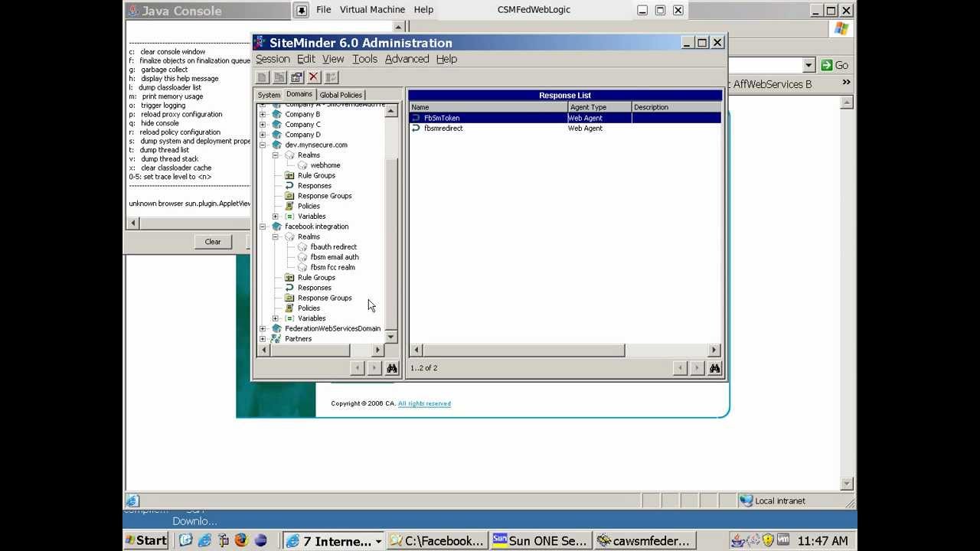Switch to the Global Policies tab

341,95
